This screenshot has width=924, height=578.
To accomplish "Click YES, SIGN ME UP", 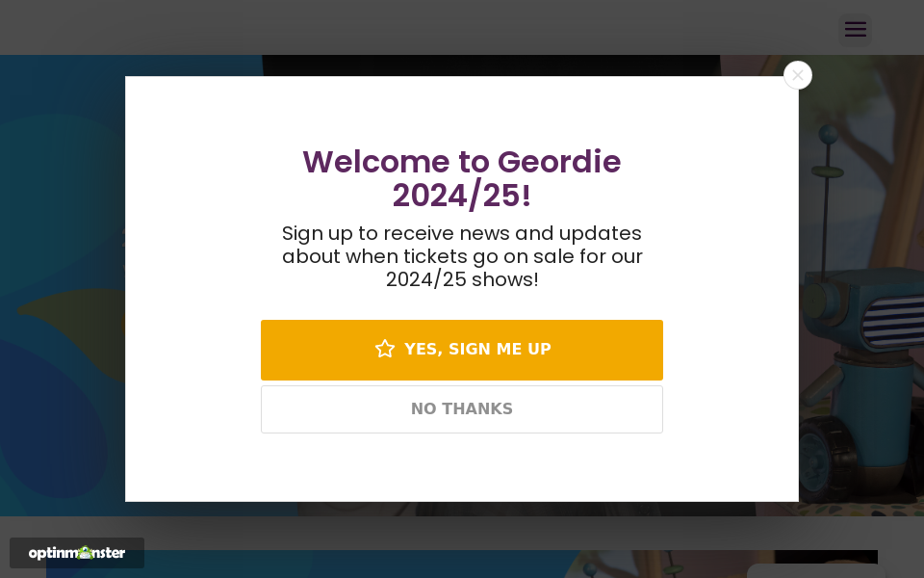I will click(x=462, y=349).
